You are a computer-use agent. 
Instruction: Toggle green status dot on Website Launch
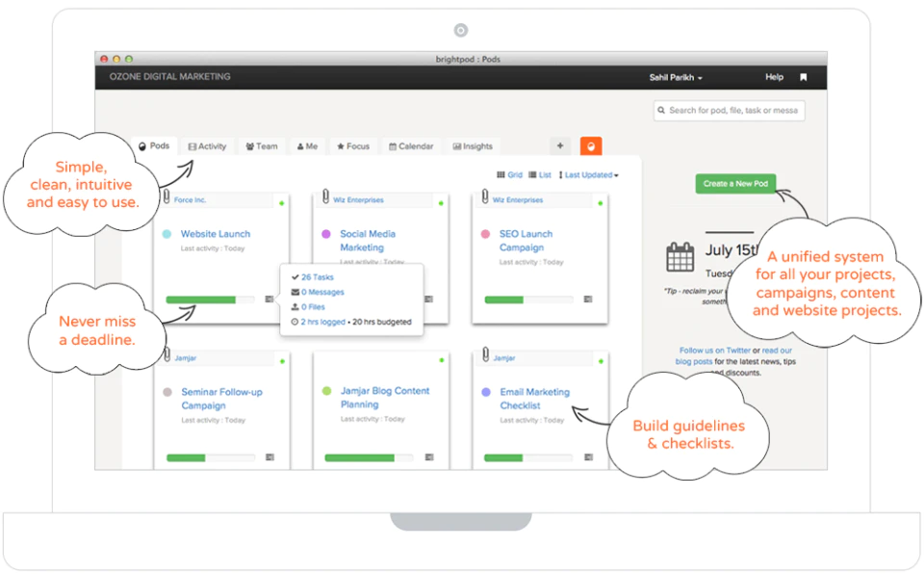282,203
